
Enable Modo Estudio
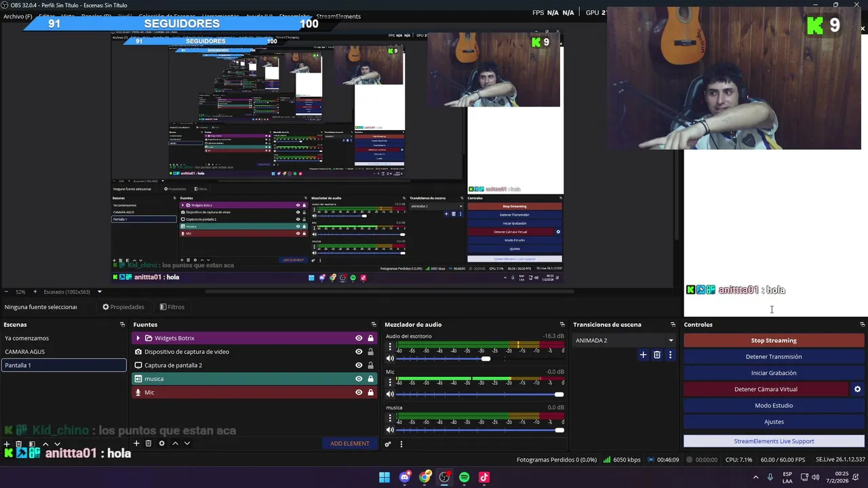(774, 405)
